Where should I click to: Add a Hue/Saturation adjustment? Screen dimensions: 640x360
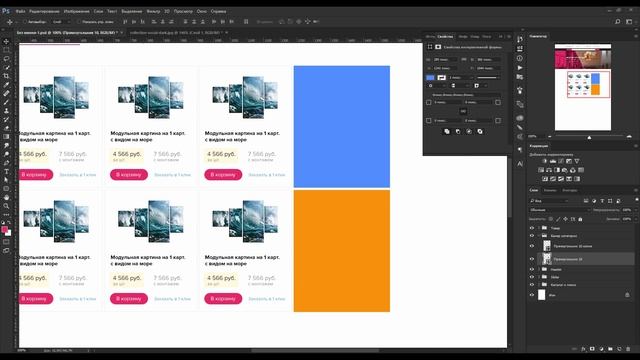pyautogui.click(x=541, y=170)
